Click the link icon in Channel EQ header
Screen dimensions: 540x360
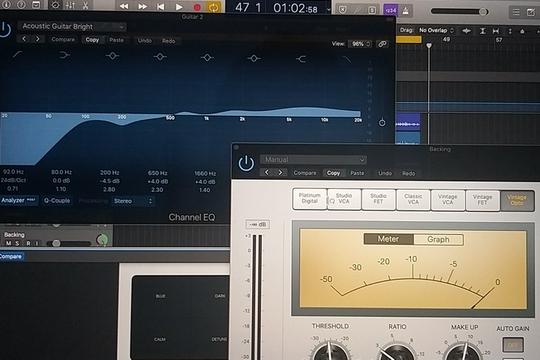[382, 44]
